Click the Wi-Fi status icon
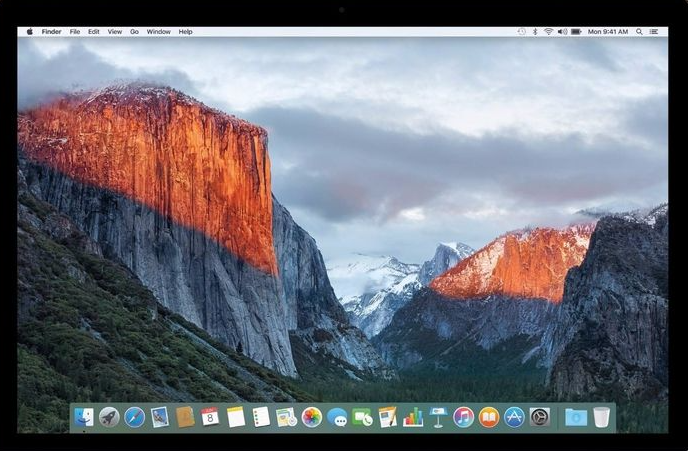This screenshot has width=688, height=451. click(x=548, y=32)
